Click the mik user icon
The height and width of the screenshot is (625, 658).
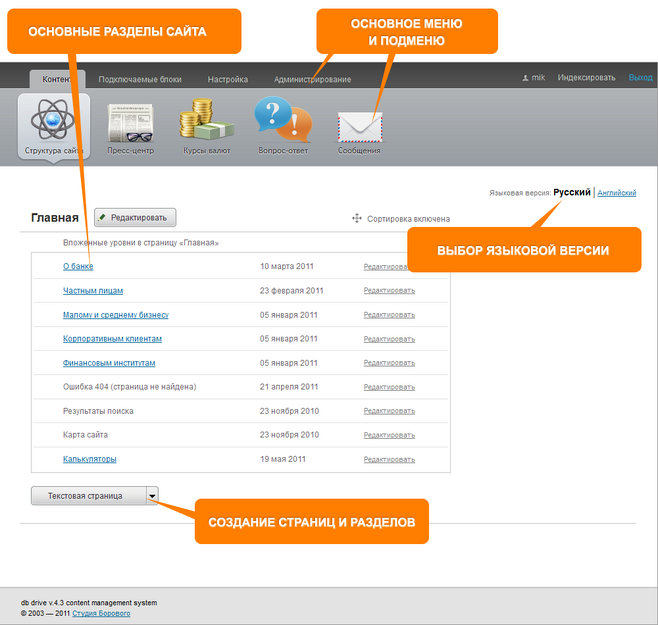click(525, 78)
